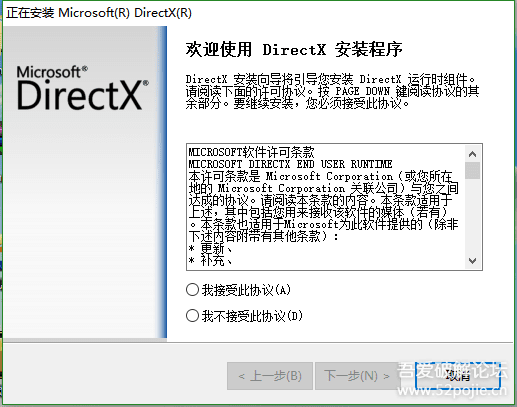Viewport: 517px width, 407px height.
Task: Go back with the 上一步(B) button
Action: (x=270, y=376)
